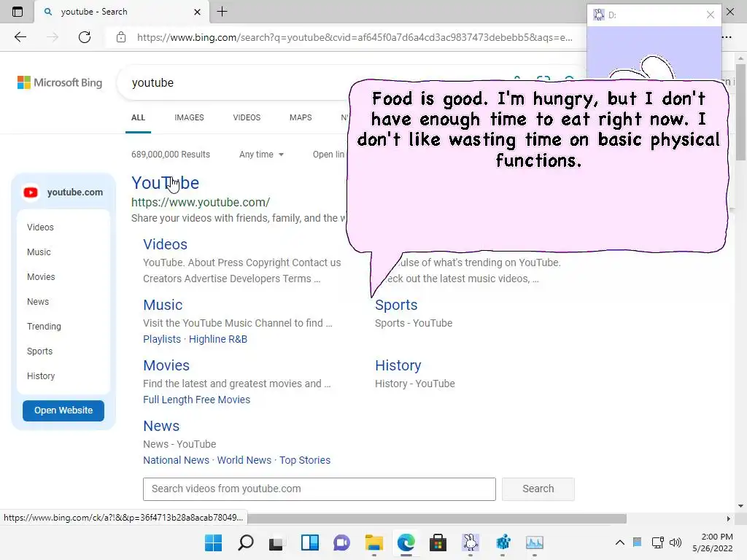Open File Explorer from taskbar
The height and width of the screenshot is (560, 747).
pos(374,542)
